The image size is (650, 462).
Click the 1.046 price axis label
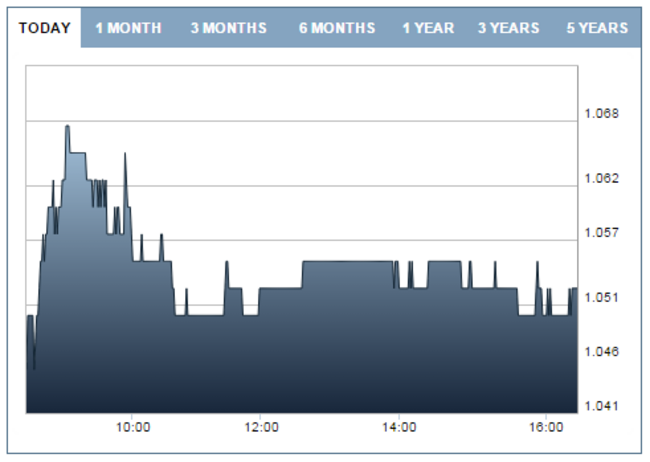[602, 352]
